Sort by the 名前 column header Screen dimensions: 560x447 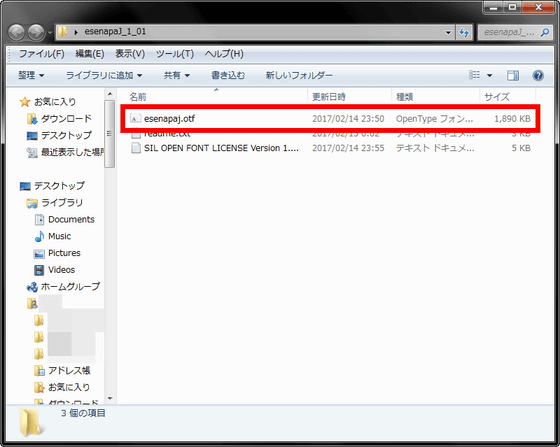coord(138,97)
